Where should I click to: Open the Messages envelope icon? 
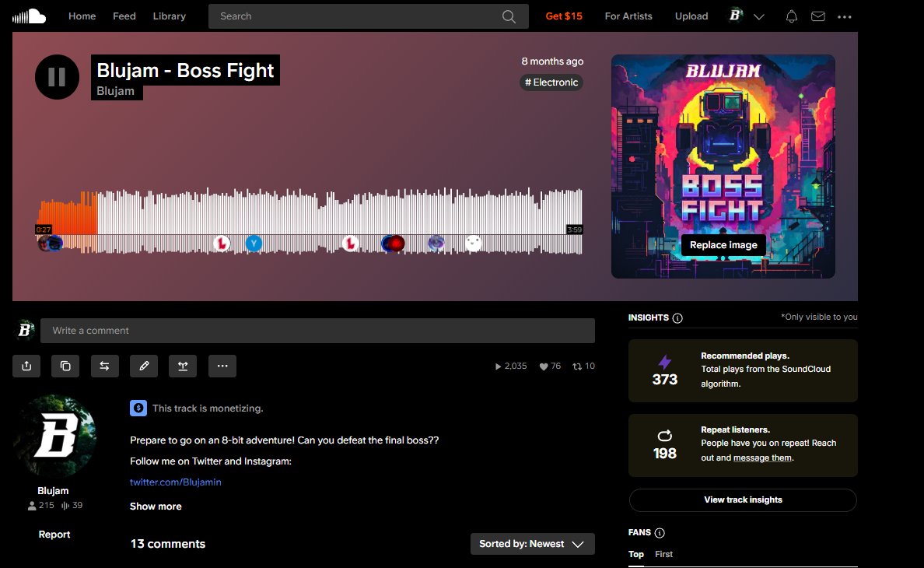(x=817, y=16)
